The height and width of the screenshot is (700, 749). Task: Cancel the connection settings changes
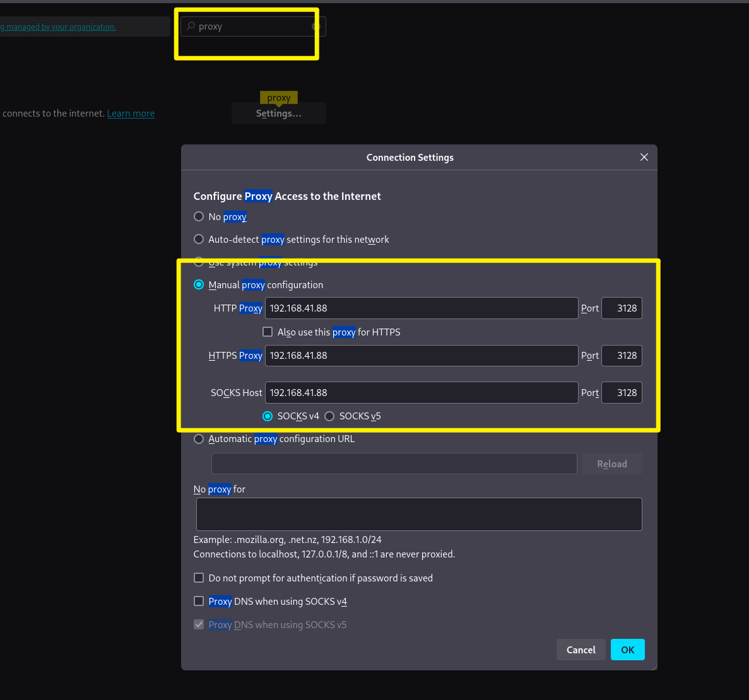pos(581,650)
